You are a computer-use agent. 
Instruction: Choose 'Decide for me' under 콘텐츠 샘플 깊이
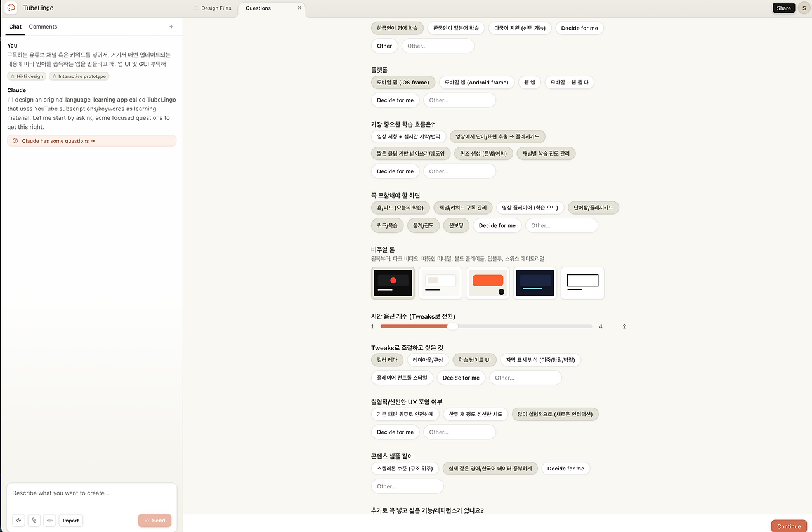tap(566, 469)
